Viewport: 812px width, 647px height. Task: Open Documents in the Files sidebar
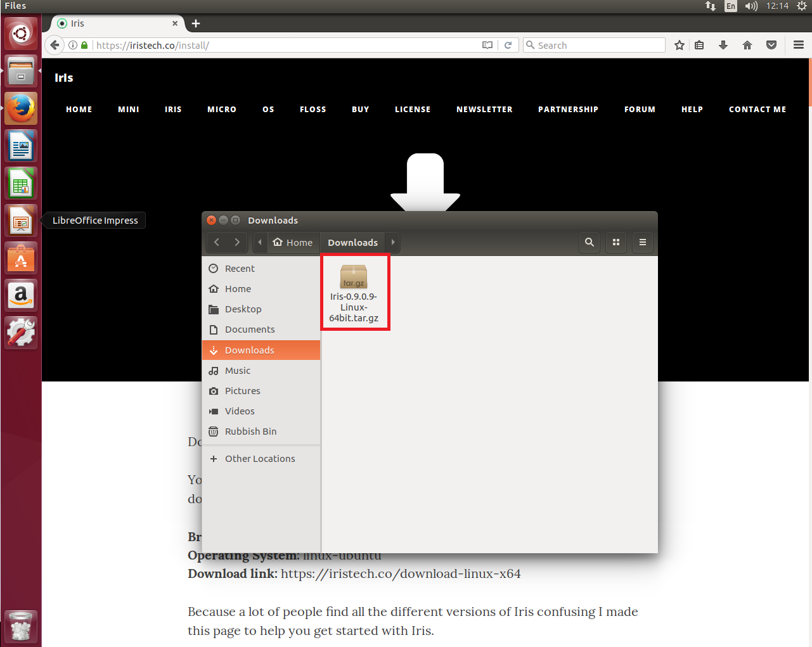261,330
